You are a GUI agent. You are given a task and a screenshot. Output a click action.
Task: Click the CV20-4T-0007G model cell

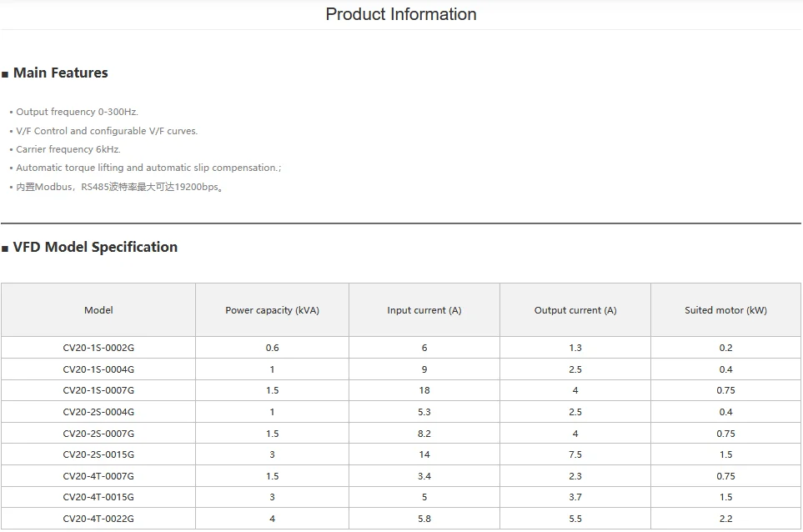[x=98, y=476]
